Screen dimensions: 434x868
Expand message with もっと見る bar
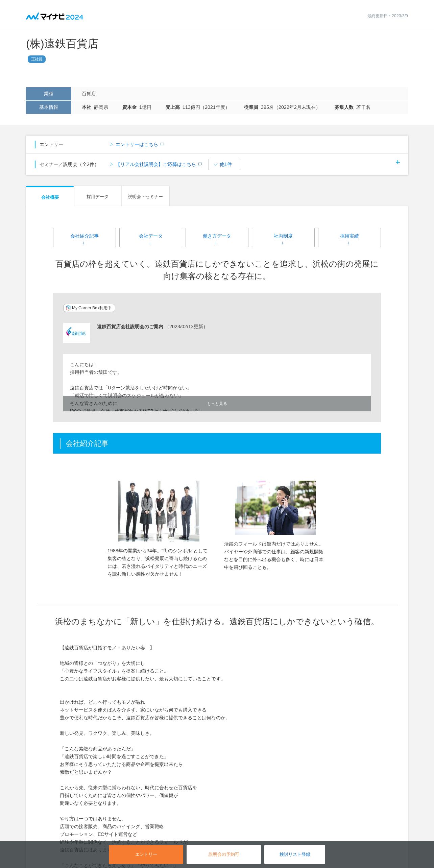coord(217,404)
